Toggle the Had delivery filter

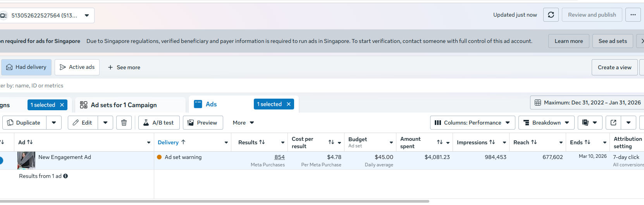coord(26,67)
